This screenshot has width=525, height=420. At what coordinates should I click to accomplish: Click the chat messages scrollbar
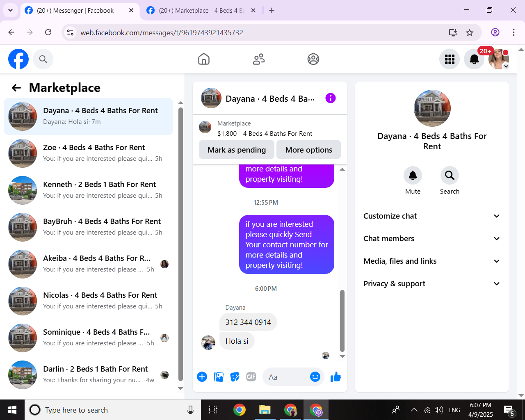[x=342, y=321]
